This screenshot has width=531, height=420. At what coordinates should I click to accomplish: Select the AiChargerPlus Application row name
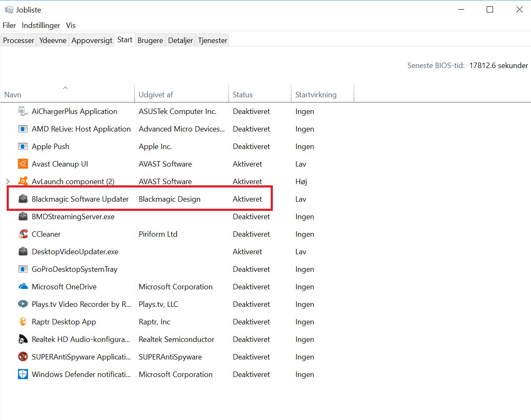click(74, 111)
